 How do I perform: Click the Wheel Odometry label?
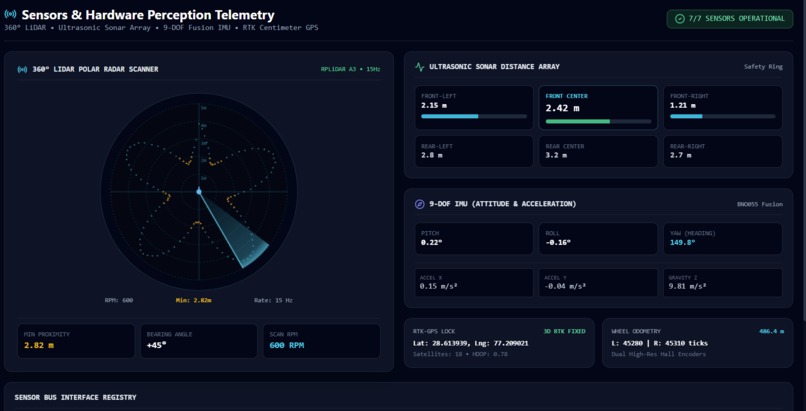tap(636, 331)
